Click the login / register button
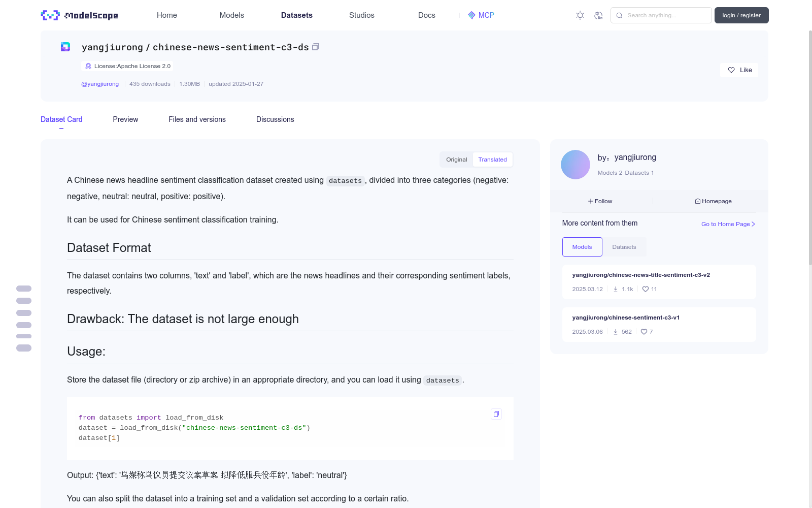 741,15
